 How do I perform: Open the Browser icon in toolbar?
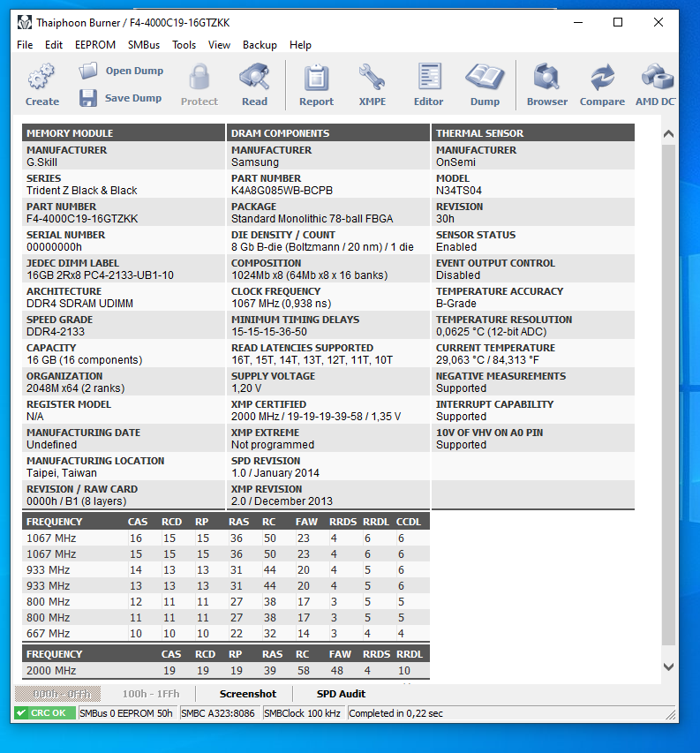coord(546,76)
